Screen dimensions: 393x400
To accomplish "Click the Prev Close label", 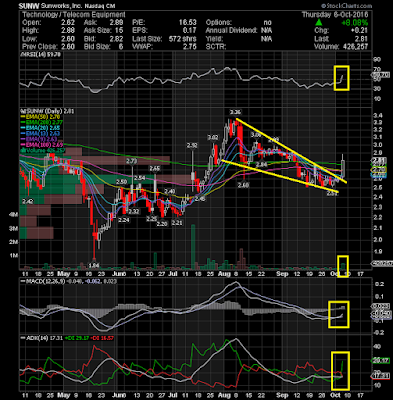I will pos(40,47).
